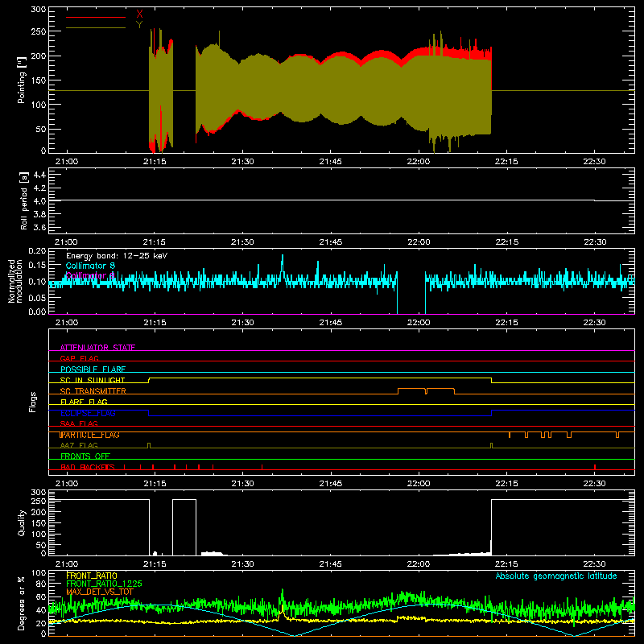Click the red 'X' legend label
Image resolution: width=644 pixels, height=644 pixels.
click(x=139, y=14)
